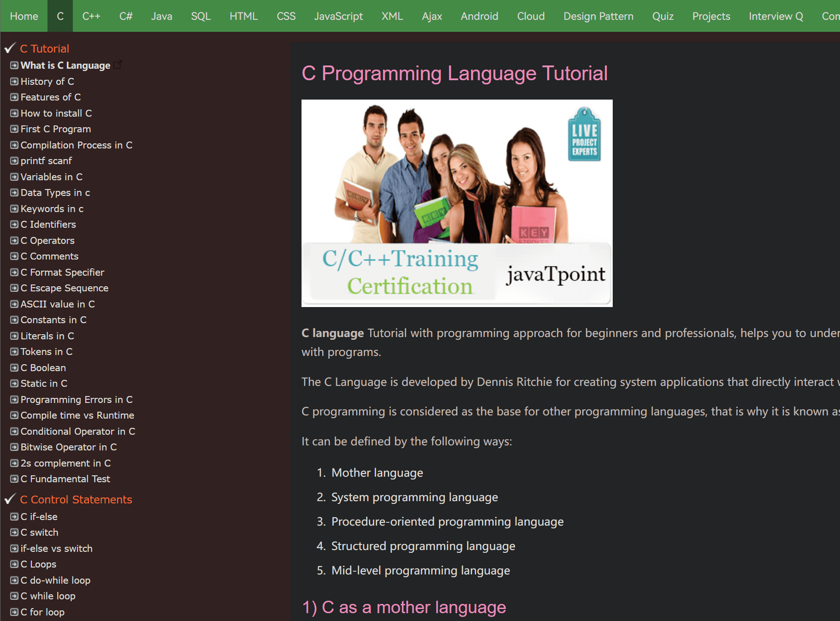840x621 pixels.
Task: Expand the C Control Statements section header
Action: point(76,499)
